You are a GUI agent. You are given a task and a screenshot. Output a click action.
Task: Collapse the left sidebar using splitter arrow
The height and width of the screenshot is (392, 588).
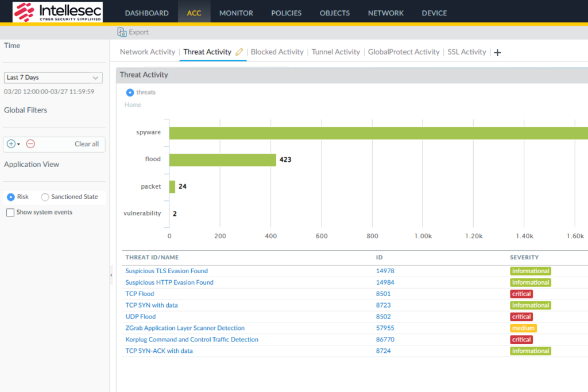tap(111, 275)
